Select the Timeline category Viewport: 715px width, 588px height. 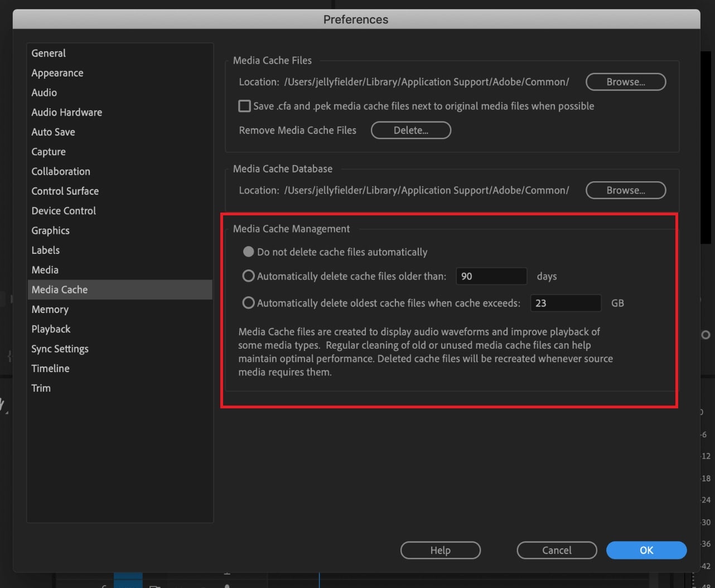(119, 368)
